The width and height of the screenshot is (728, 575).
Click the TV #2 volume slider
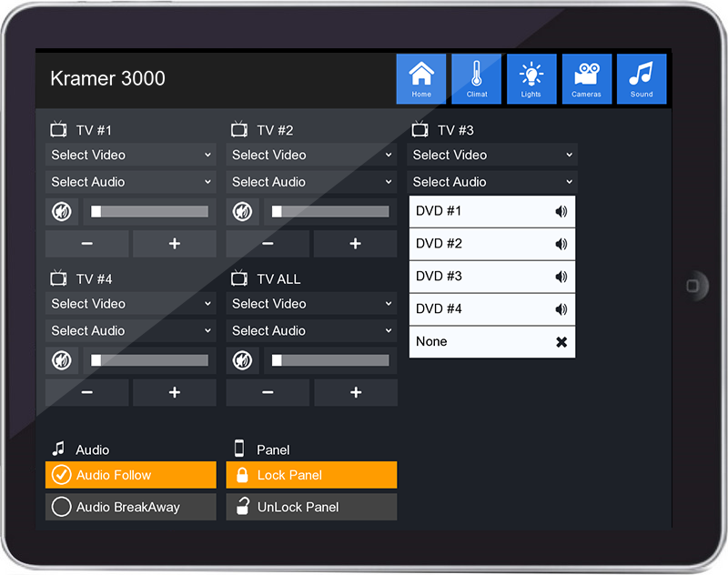[x=330, y=212]
